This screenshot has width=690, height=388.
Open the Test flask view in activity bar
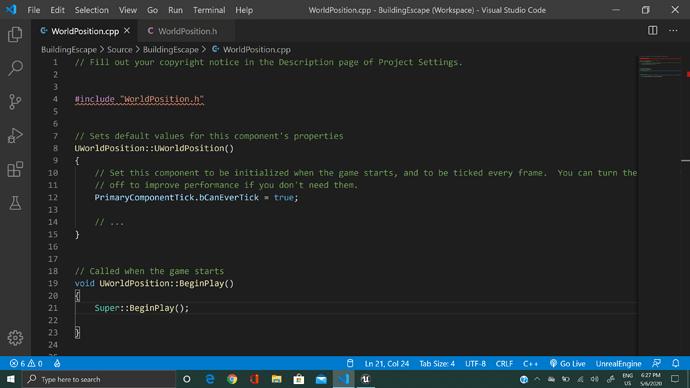[15, 203]
